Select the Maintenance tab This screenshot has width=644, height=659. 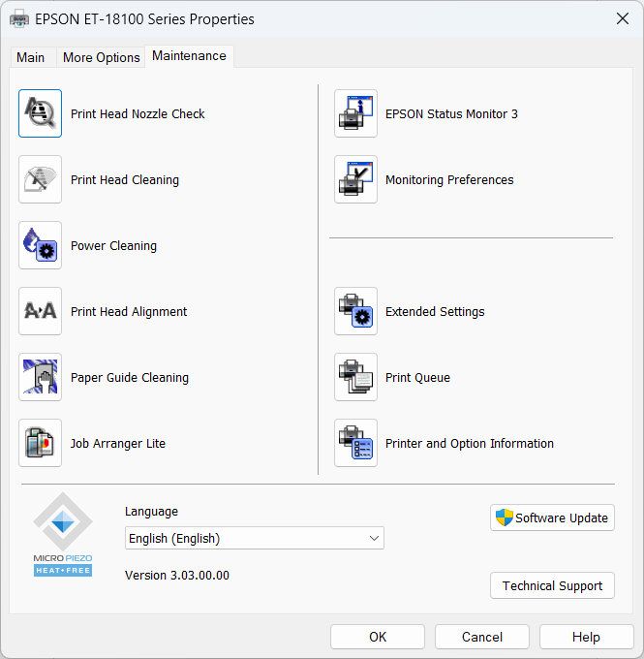[x=189, y=56]
